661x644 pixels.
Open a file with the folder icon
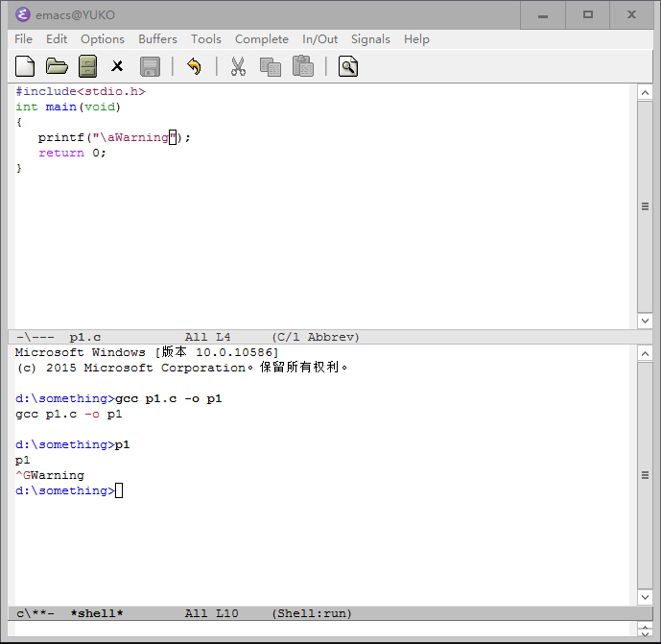(x=57, y=66)
